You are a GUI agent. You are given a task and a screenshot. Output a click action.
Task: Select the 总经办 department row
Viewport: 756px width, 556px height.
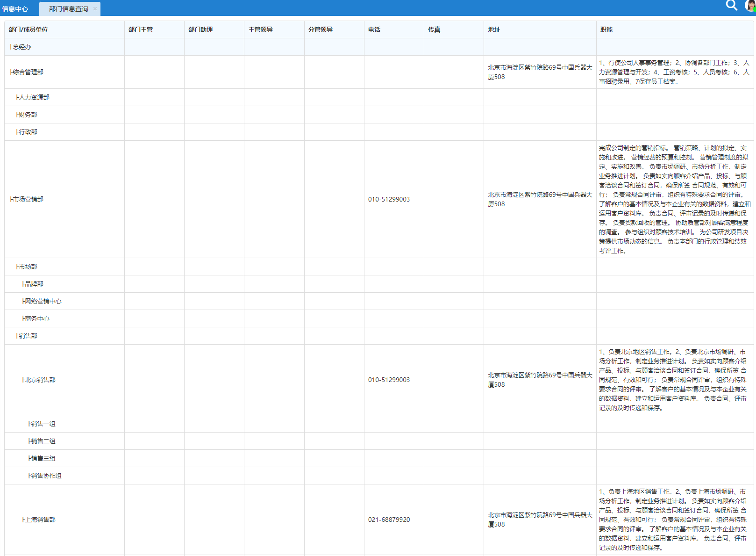21,47
